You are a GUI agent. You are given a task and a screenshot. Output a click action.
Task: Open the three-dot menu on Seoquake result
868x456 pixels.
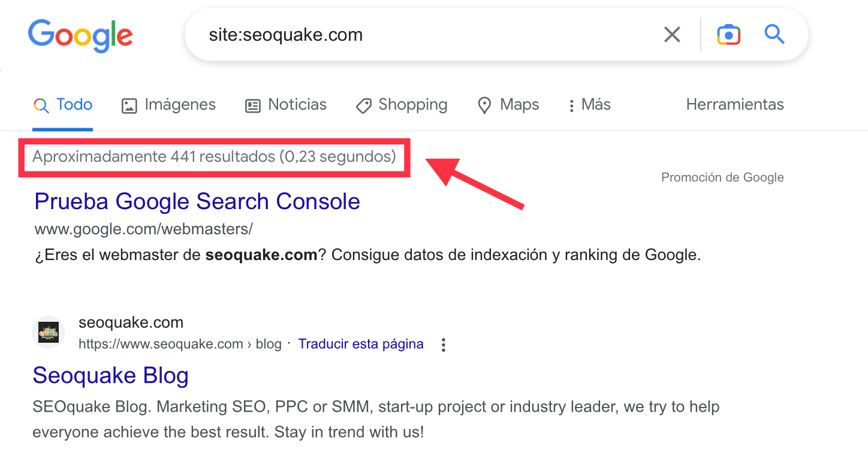coord(443,344)
